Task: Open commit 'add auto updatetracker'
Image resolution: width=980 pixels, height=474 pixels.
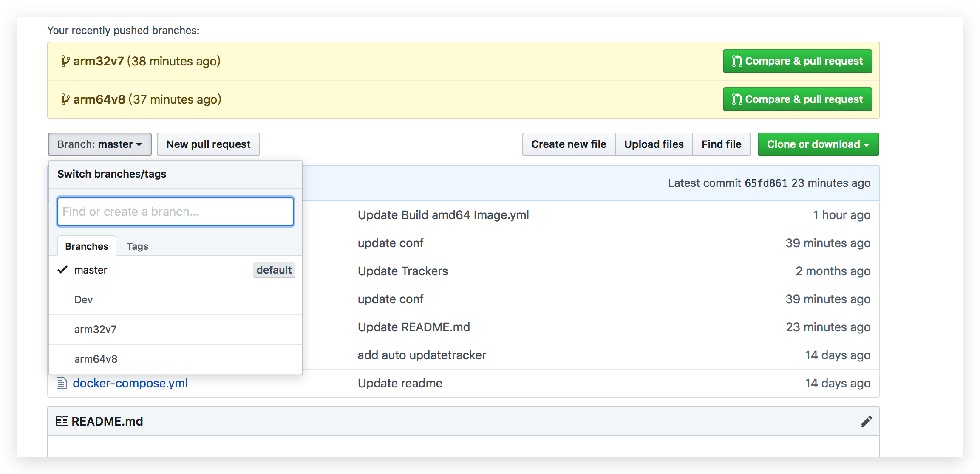Action: pos(422,355)
